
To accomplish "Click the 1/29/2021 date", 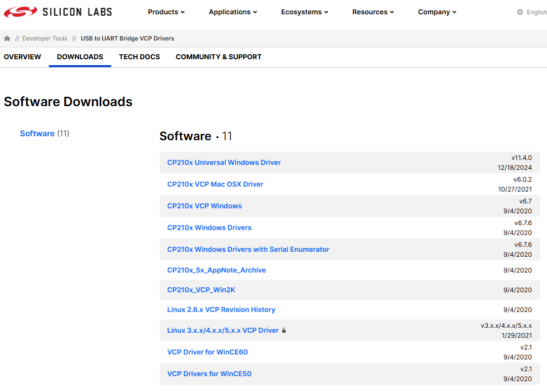I will pos(517,335).
